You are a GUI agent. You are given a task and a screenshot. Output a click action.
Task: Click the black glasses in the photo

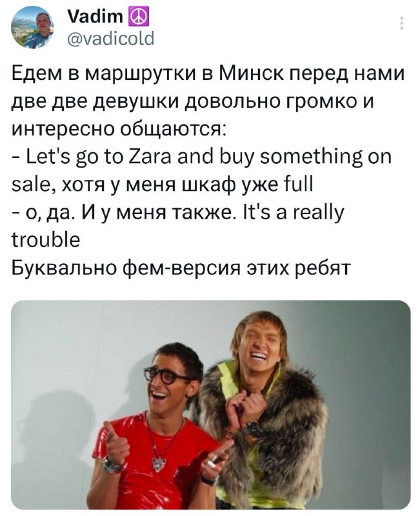[166, 376]
